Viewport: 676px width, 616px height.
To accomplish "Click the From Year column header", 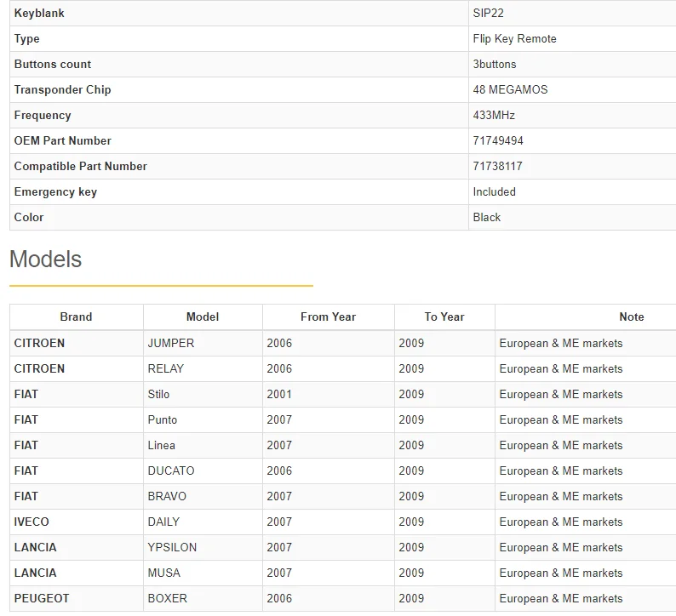I will pyautogui.click(x=328, y=317).
